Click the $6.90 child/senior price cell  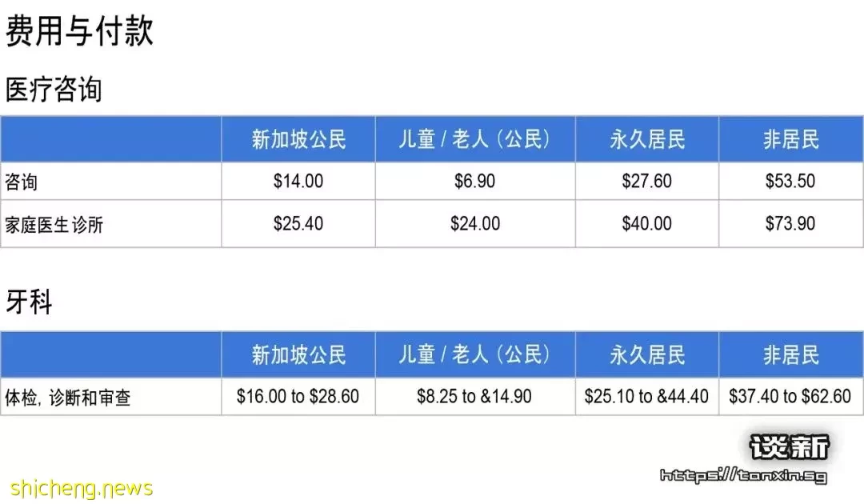(x=475, y=182)
